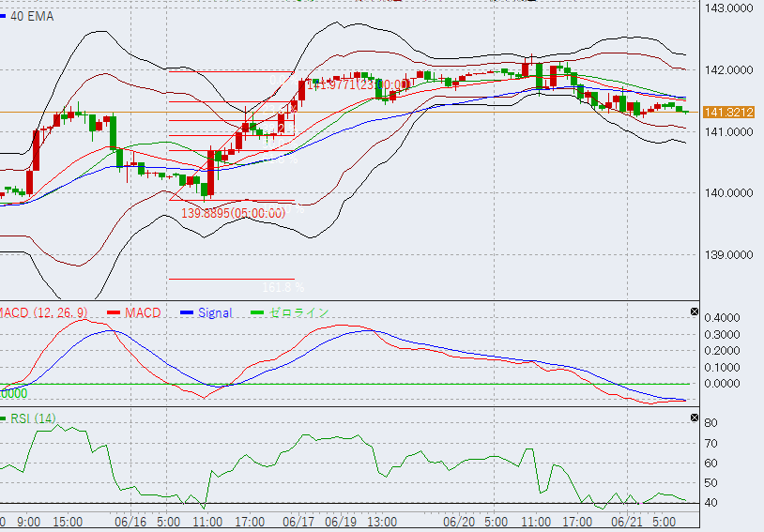Click the 143.0000 price axis label
764x532 pixels.
(x=729, y=8)
